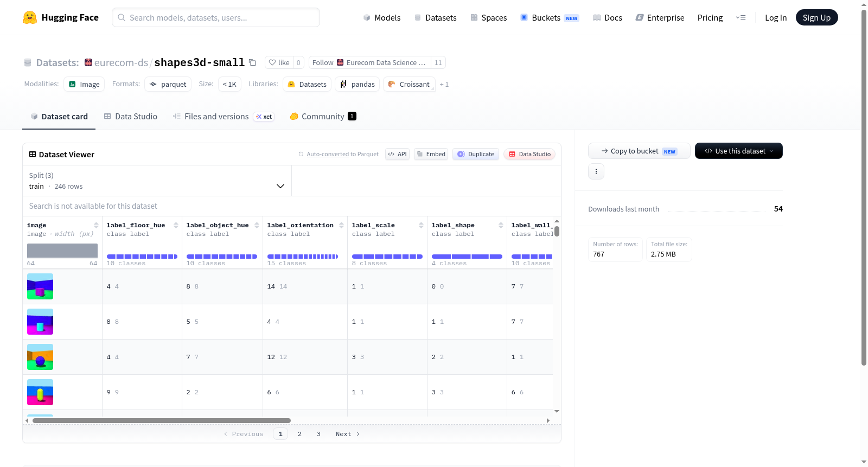Open the extra navigation menu icon
Viewport: 868px width, 467px height.
tap(741, 17)
